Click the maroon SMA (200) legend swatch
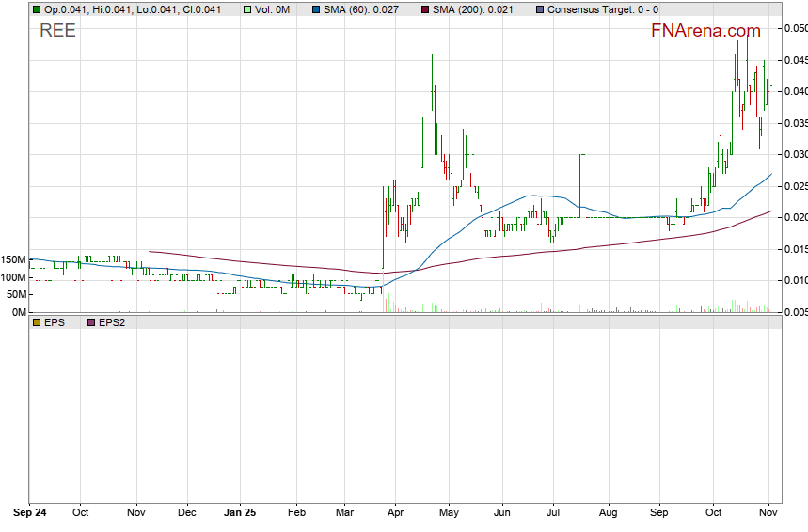 425,9
